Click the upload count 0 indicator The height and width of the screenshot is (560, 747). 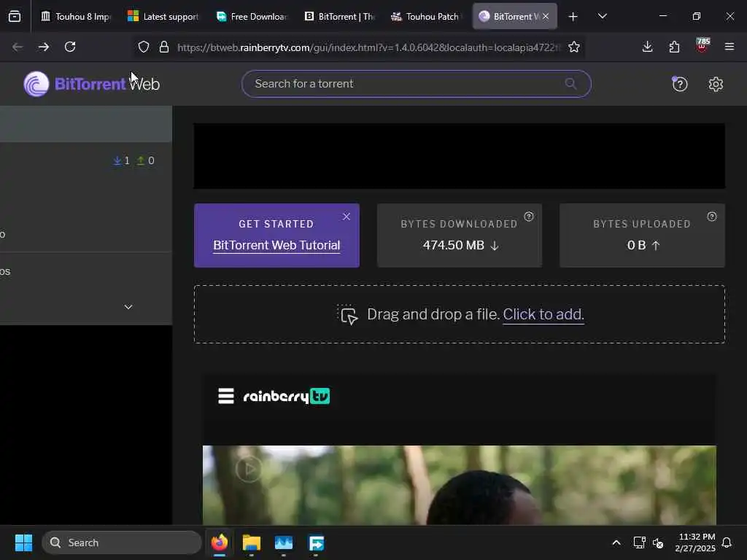coord(145,160)
